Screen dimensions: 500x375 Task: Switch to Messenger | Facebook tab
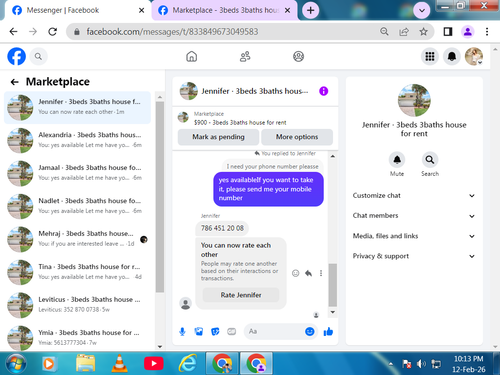[x=77, y=10]
